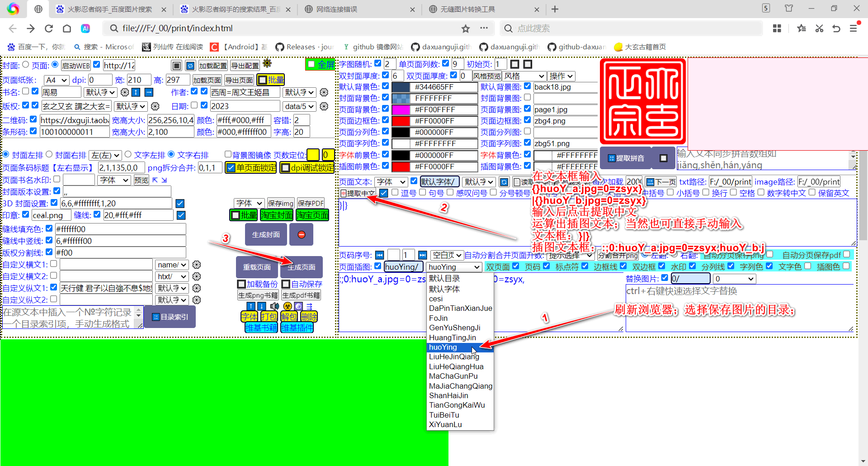The width and height of the screenshot is (868, 466).
Task: Toggle the 全屏 fullscreen checkbox
Action: coord(311,64)
